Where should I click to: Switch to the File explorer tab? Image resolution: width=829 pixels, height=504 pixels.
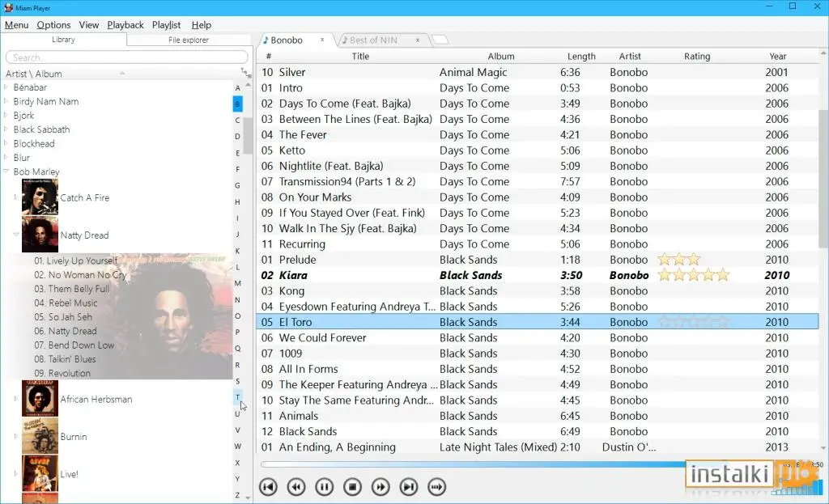coord(188,40)
